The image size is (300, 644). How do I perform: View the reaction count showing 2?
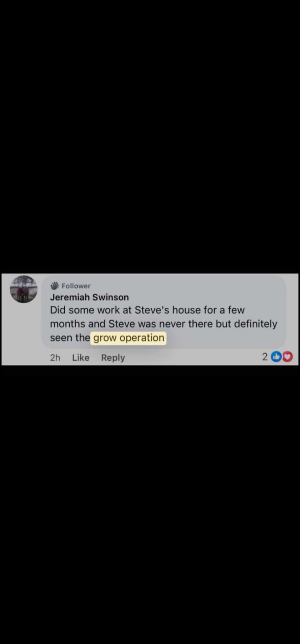[x=265, y=357]
